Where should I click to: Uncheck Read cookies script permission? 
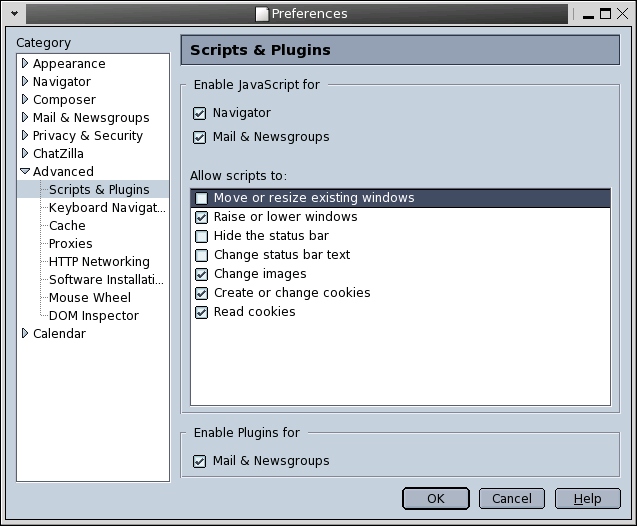point(202,313)
